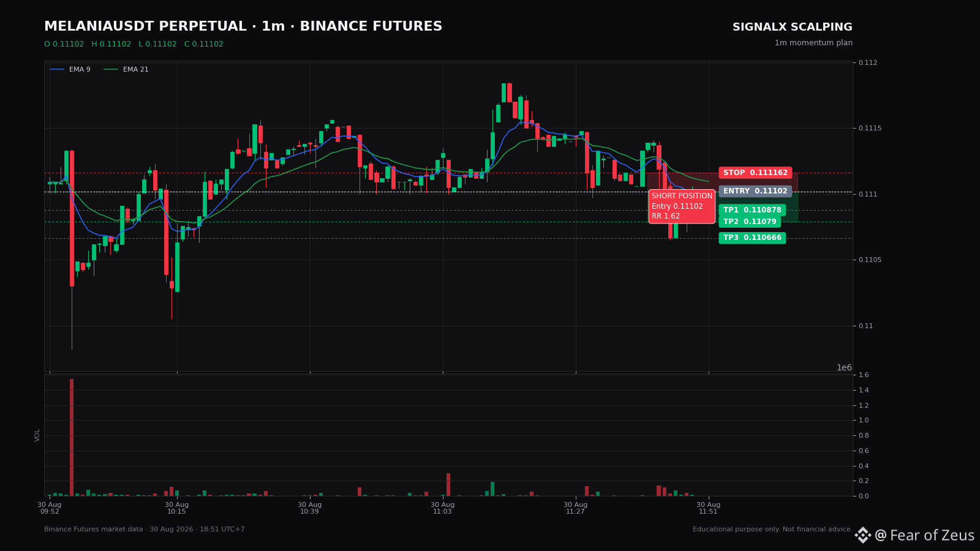Screen dimensions: 980x551
Task: Click the 0.1105 price axis label
Action: 870,260
